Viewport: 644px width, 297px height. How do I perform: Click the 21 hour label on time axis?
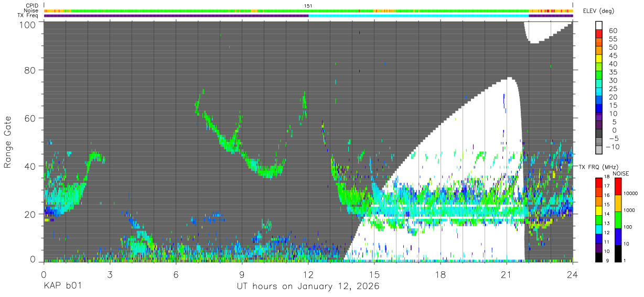click(x=507, y=274)
